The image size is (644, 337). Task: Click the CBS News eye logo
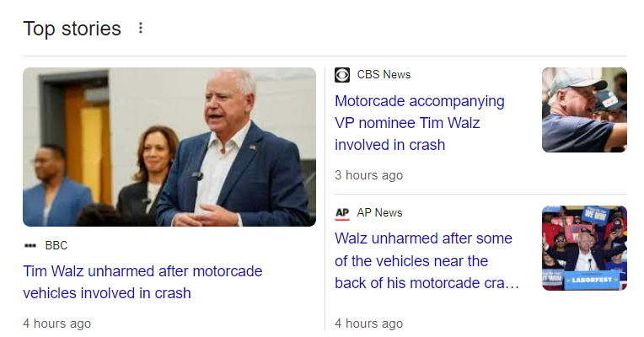coord(342,75)
